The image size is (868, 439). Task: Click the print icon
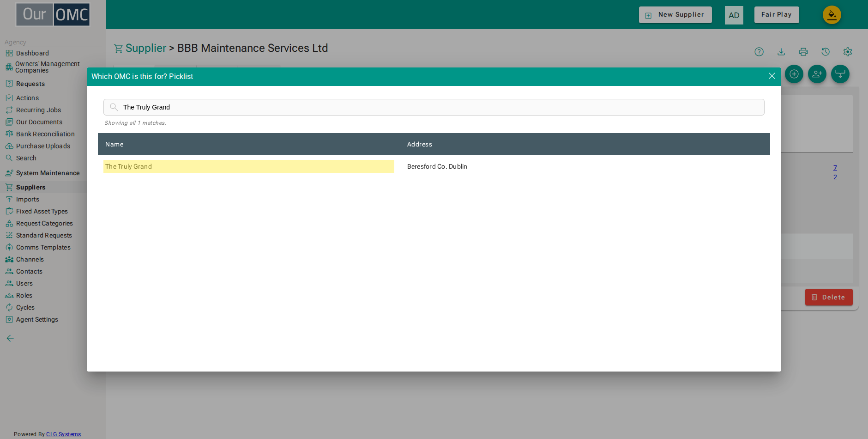tap(803, 52)
